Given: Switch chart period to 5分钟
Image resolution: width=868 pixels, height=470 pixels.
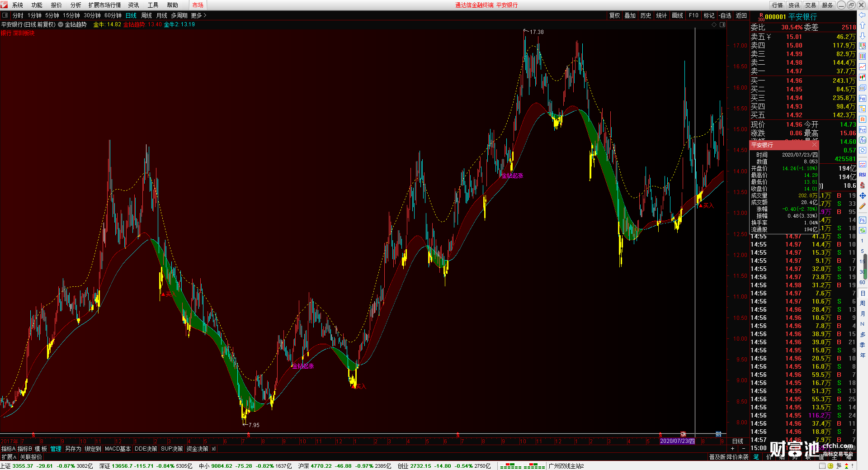Looking at the screenshot, I should point(52,15).
